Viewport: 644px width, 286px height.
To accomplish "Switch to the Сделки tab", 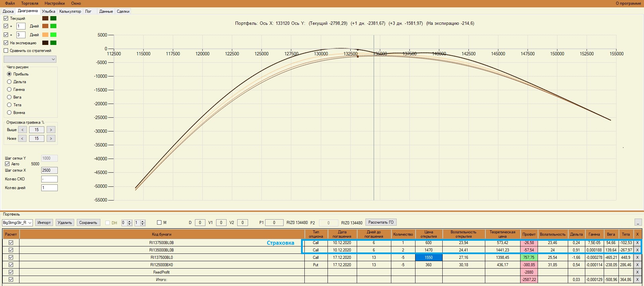I will tap(123, 11).
